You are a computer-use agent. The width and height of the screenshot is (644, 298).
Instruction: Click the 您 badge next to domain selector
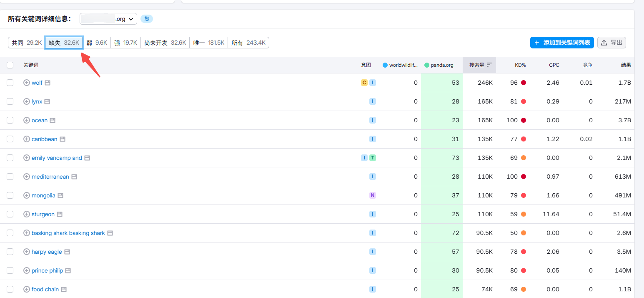click(146, 18)
